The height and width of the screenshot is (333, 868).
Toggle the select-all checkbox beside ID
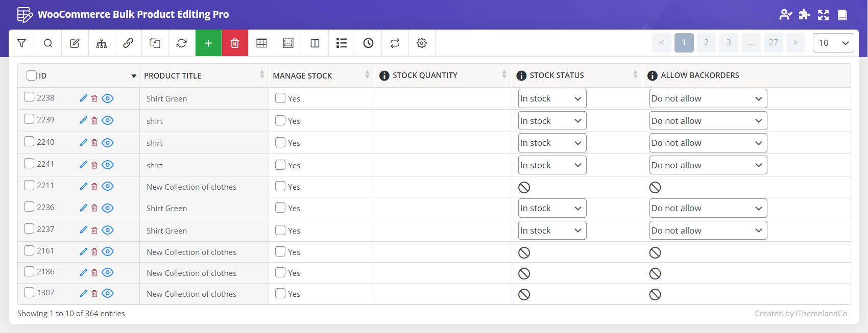pyautogui.click(x=32, y=75)
